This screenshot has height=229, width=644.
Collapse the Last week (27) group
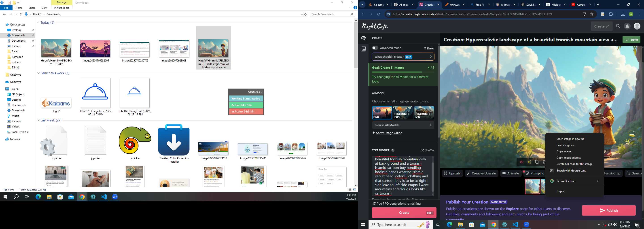click(38, 120)
